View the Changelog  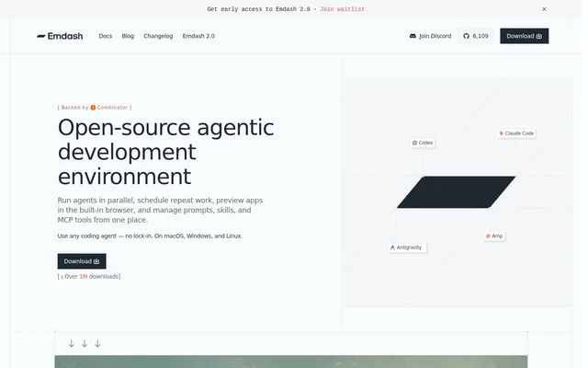tap(158, 36)
